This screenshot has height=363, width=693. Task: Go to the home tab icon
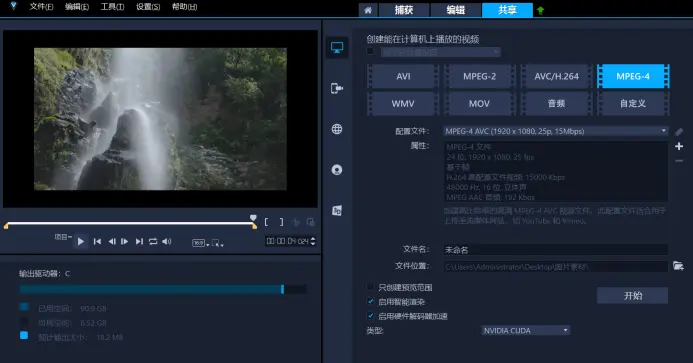coord(368,10)
